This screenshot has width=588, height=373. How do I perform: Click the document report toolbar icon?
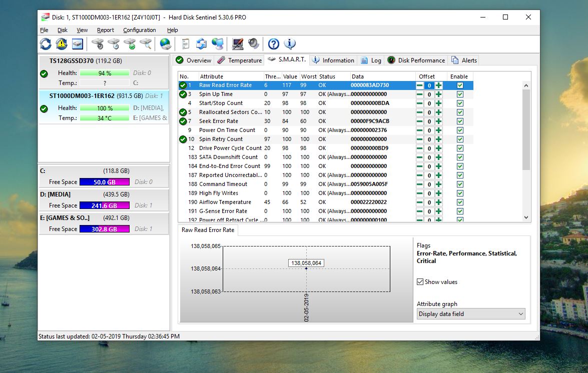tap(185, 44)
